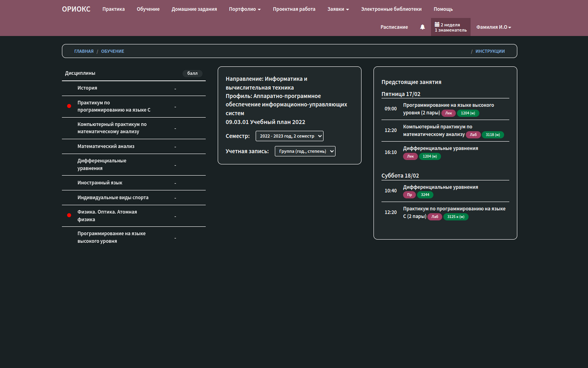Select the Математический анализ discipline
This screenshot has height=368, width=588.
pos(134,147)
